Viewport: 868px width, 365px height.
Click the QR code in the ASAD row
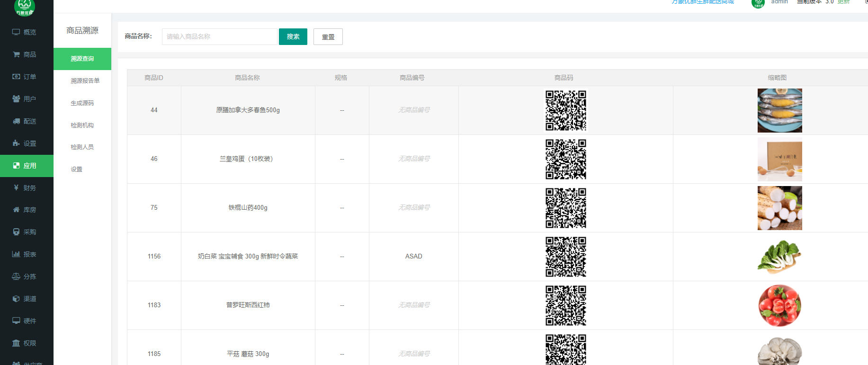[x=566, y=257]
